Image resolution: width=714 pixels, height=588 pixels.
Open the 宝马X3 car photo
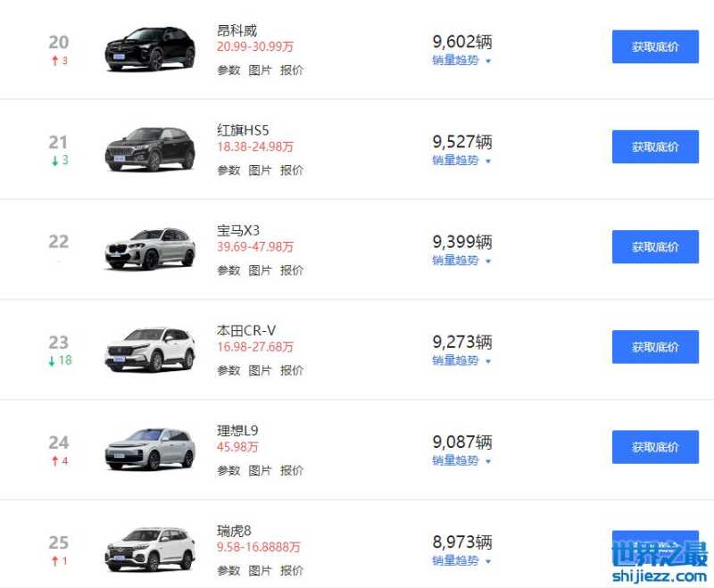pyautogui.click(x=149, y=248)
